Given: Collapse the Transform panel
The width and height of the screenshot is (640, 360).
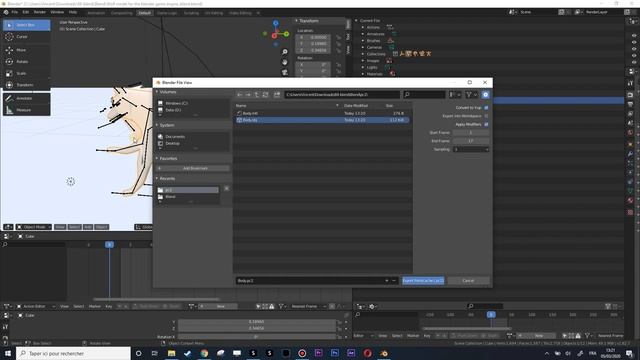Looking at the screenshot, I should click(297, 21).
